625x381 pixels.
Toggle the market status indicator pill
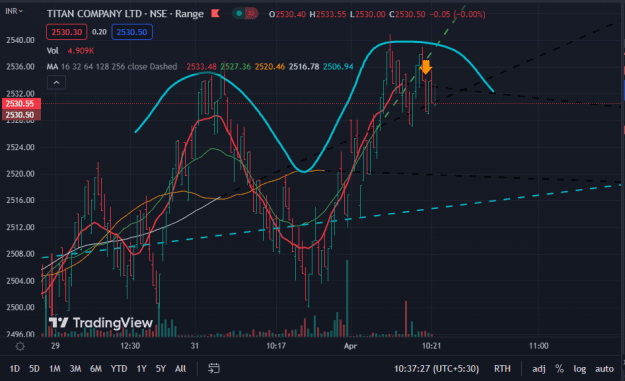coord(245,14)
